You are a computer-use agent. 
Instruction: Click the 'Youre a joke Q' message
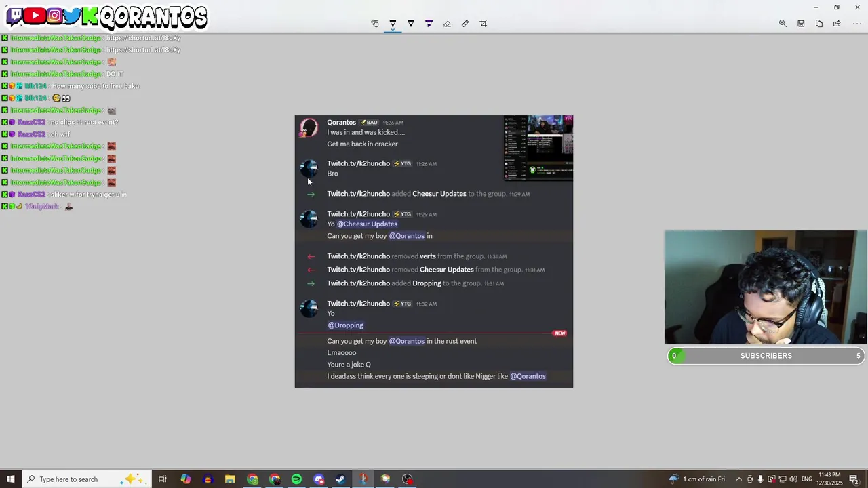pyautogui.click(x=349, y=365)
